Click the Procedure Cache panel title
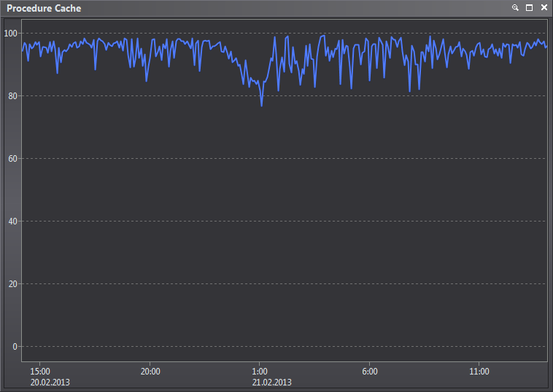Screen dimensions: 553x392 tap(44, 8)
